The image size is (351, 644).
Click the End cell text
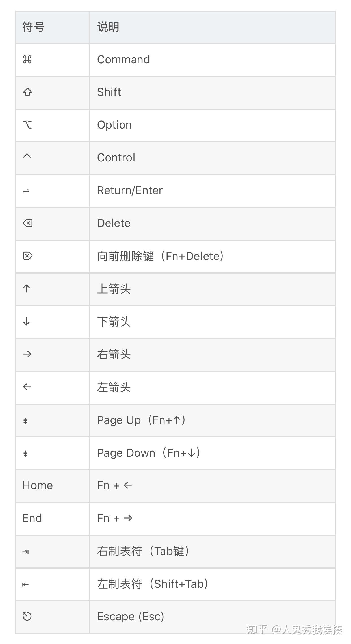[32, 518]
